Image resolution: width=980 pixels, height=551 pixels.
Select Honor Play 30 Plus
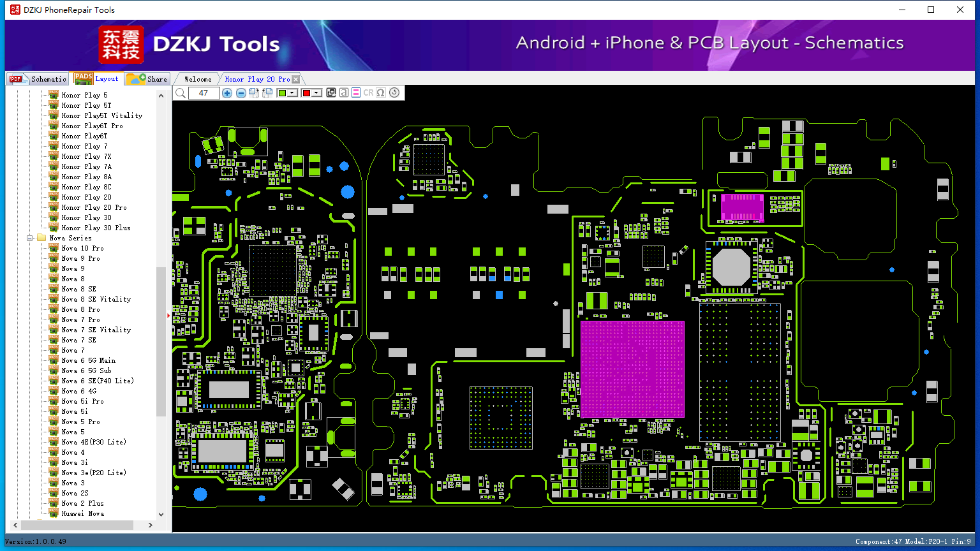click(96, 228)
